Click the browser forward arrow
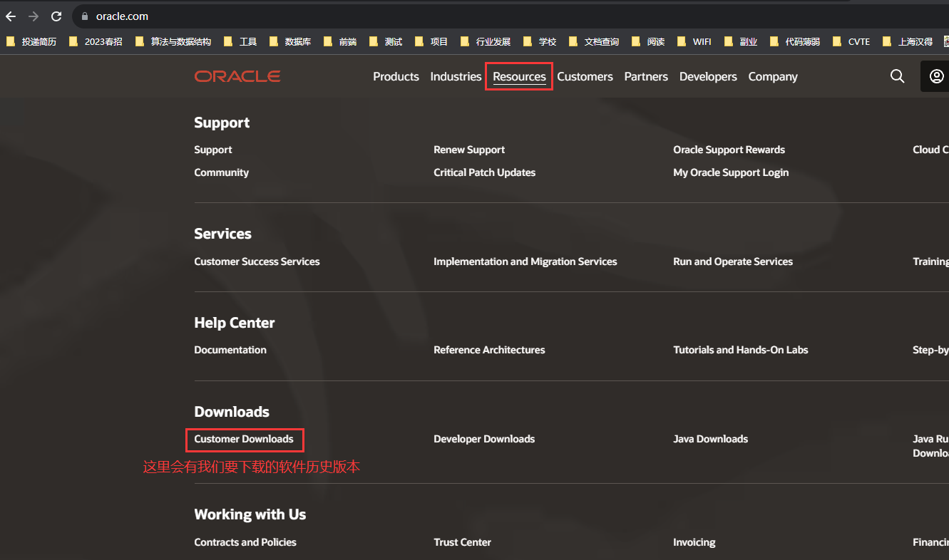 coord(34,16)
